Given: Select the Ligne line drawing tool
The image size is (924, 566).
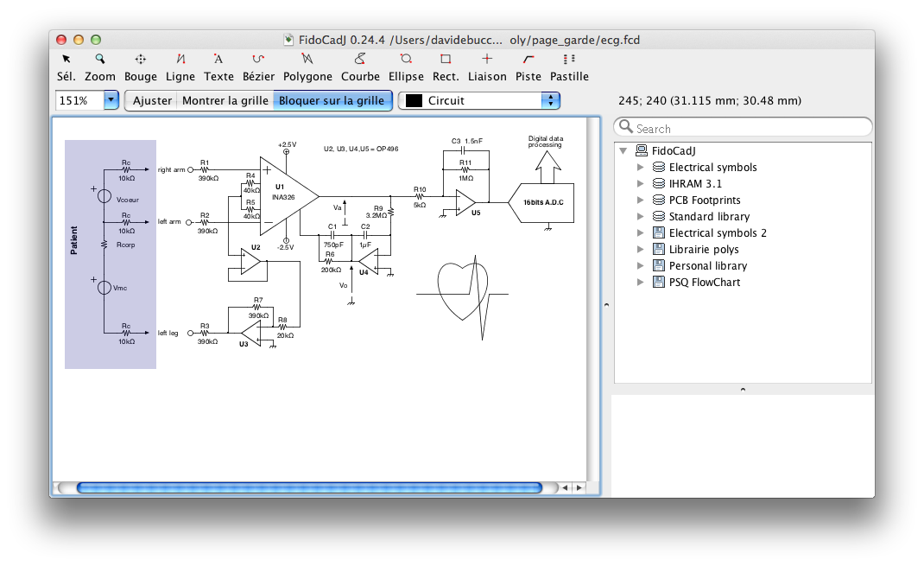Looking at the screenshot, I should tap(180, 67).
